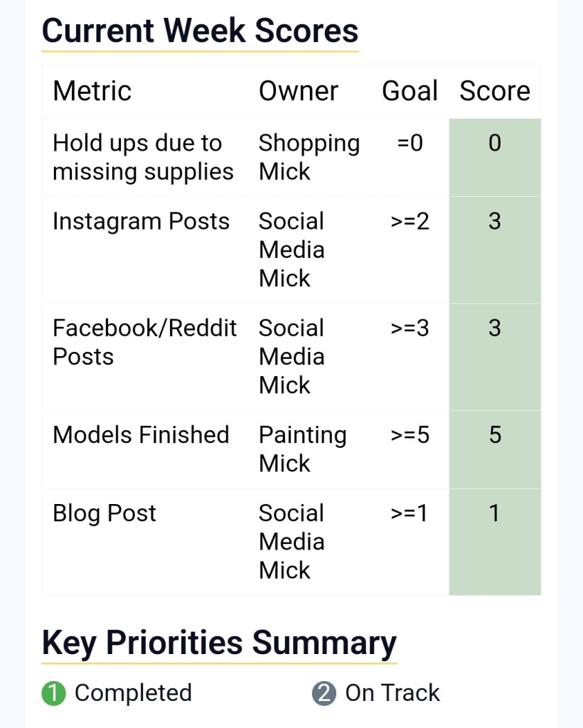Click the green Completed status icon

click(x=53, y=693)
